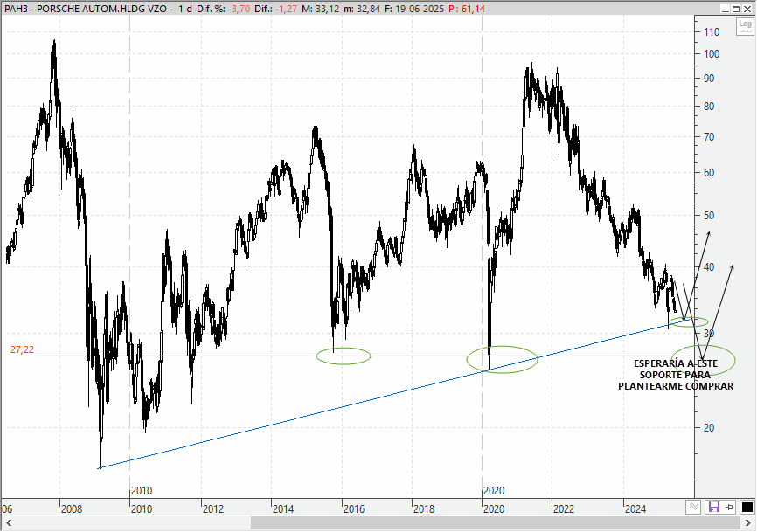Toggle the Log scale button
Screen dimensions: 757x532
[745, 26]
